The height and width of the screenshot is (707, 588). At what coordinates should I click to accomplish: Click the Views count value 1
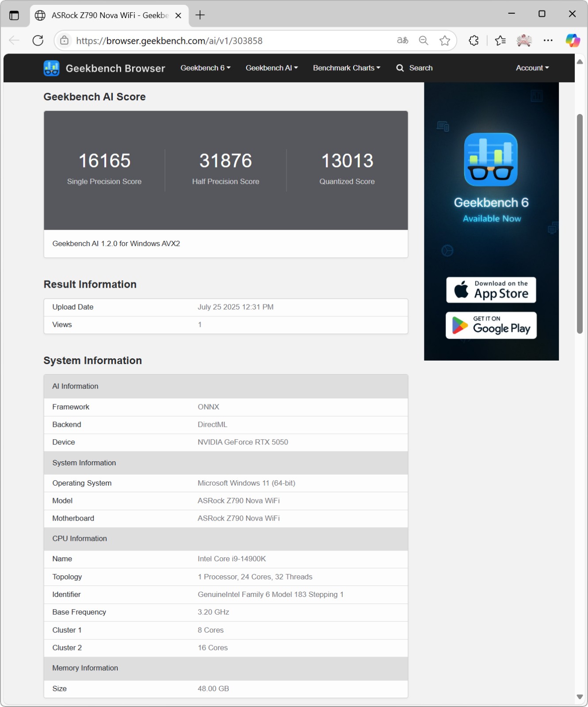[200, 325]
